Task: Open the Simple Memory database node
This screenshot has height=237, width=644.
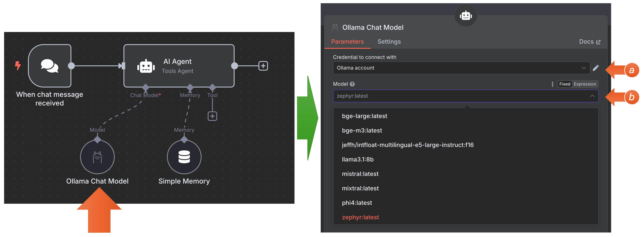Action: (184, 157)
